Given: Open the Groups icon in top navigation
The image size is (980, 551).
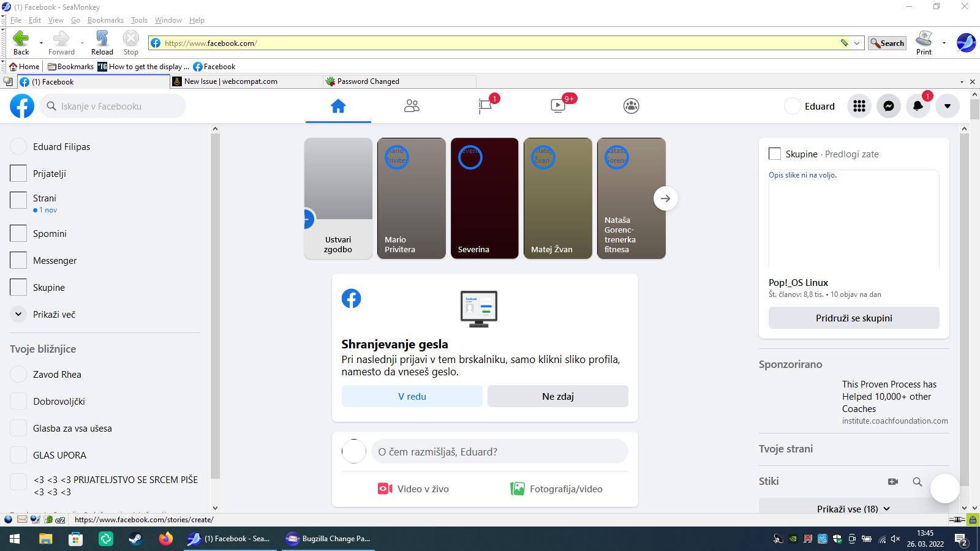Looking at the screenshot, I should click(x=631, y=106).
